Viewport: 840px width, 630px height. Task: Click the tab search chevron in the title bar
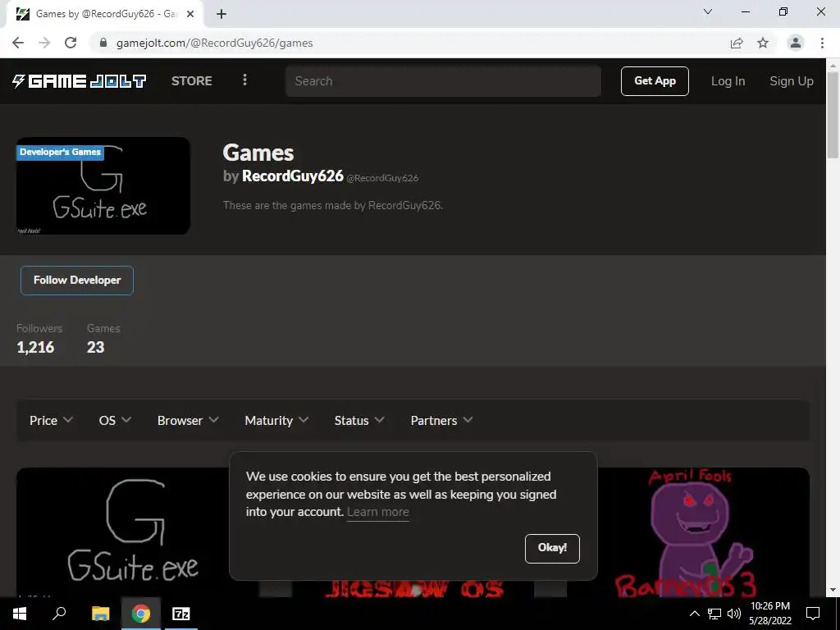[x=708, y=11]
